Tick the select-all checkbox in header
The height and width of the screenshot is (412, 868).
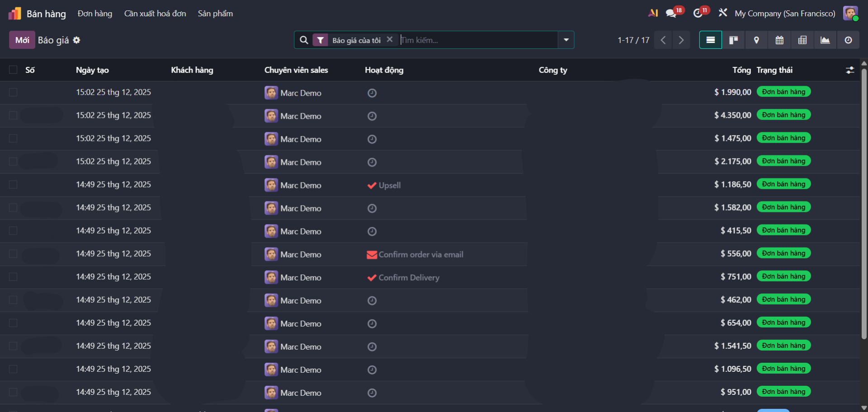pos(13,70)
